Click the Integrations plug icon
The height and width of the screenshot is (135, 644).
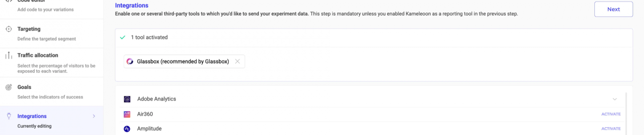[9, 116]
